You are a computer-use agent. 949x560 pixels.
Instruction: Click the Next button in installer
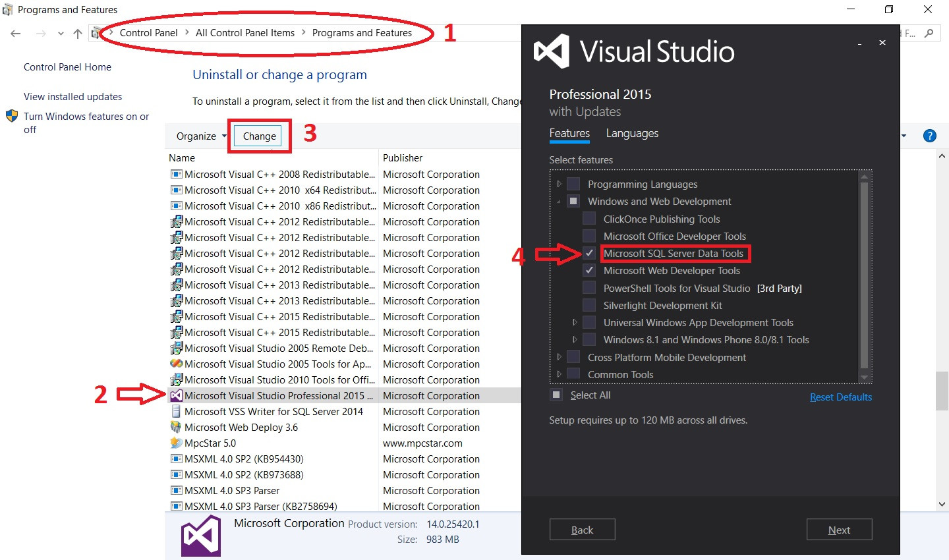pyautogui.click(x=839, y=530)
